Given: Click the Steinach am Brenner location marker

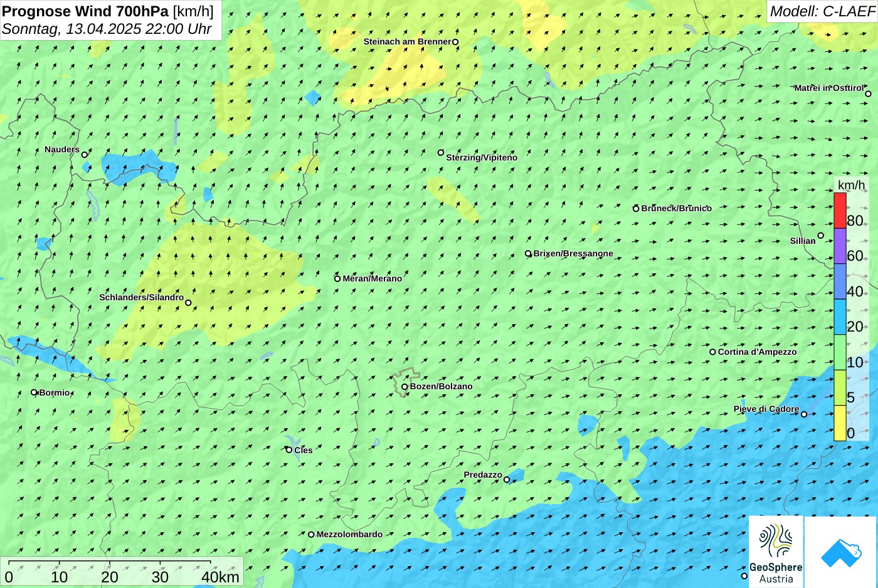Looking at the screenshot, I should click(x=455, y=42).
